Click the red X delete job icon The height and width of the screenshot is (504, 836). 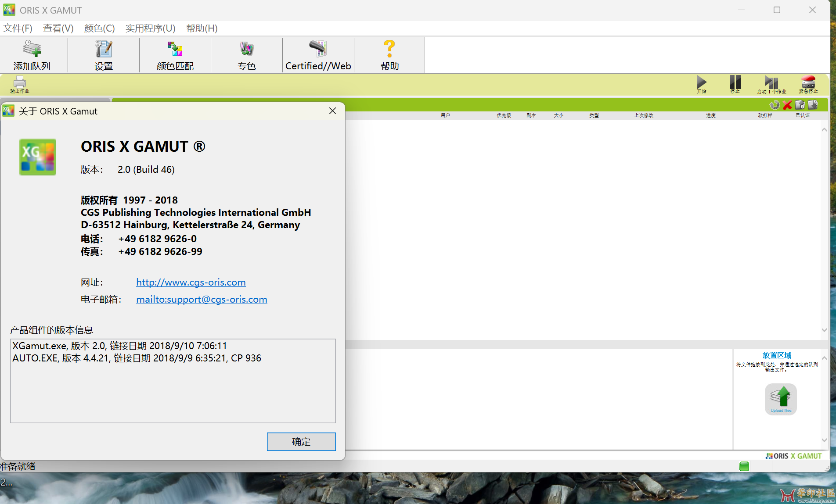coord(787,105)
